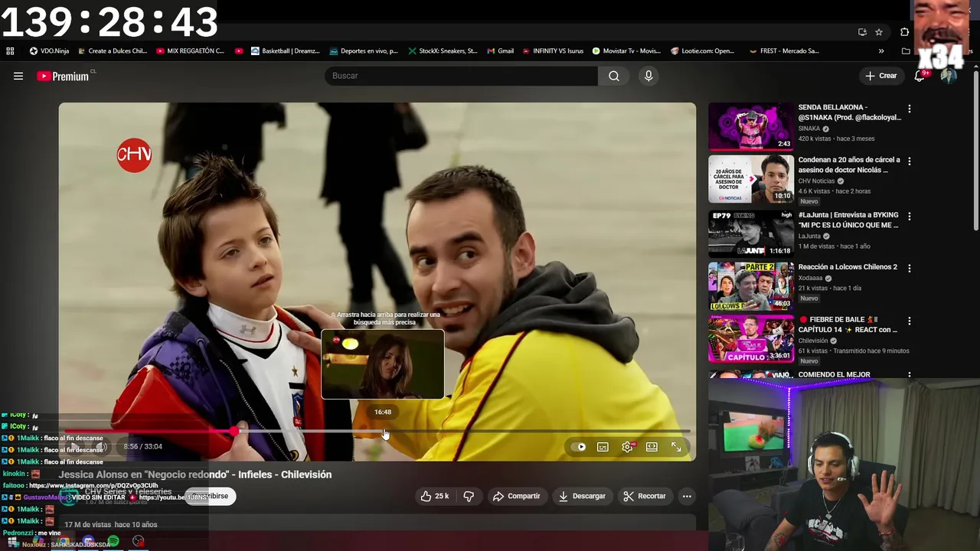Open Condenan a 20 años de cárcel video

tap(751, 179)
